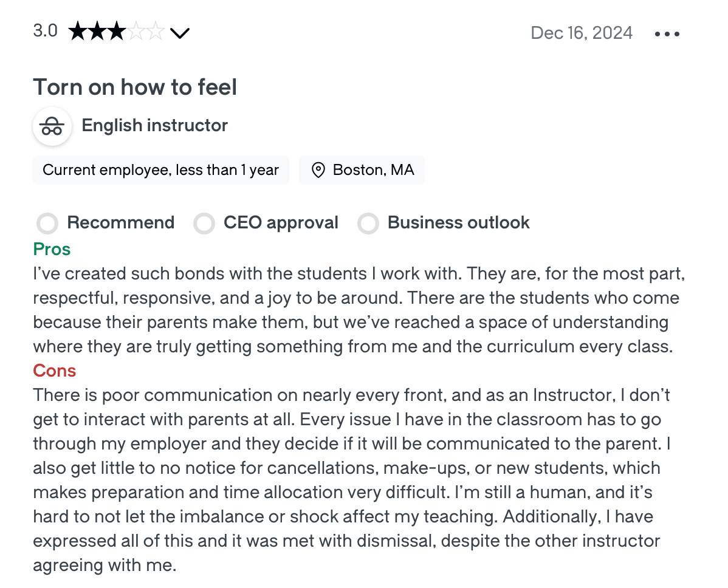Select the CEO approval circle indicator
728x588 pixels.
click(204, 224)
